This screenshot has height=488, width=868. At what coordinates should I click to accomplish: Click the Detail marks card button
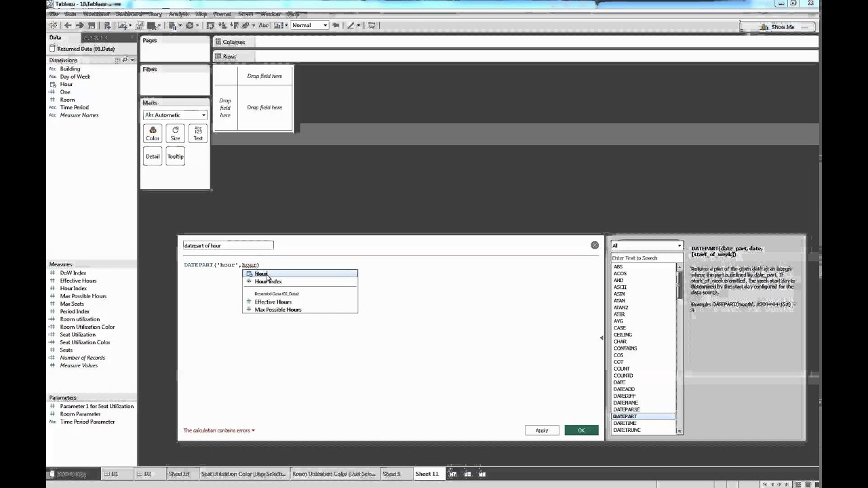tap(153, 157)
